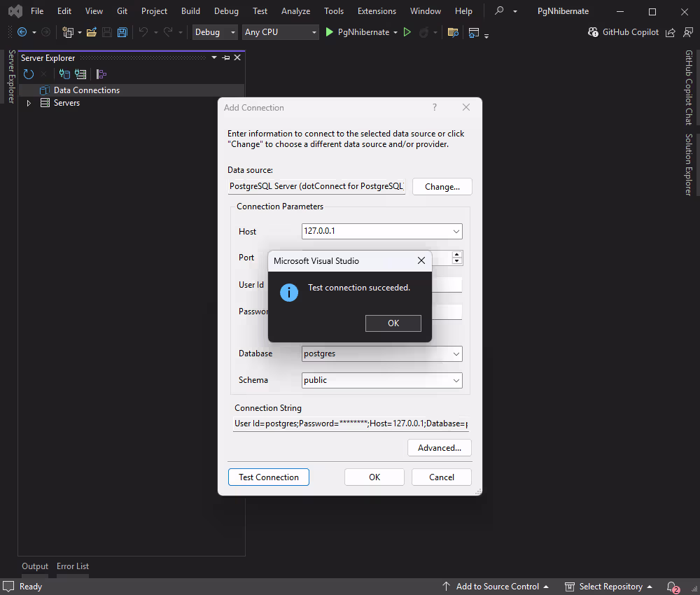The height and width of the screenshot is (595, 700).
Task: Open the Host dropdown in Connection Parameters
Action: tap(456, 231)
